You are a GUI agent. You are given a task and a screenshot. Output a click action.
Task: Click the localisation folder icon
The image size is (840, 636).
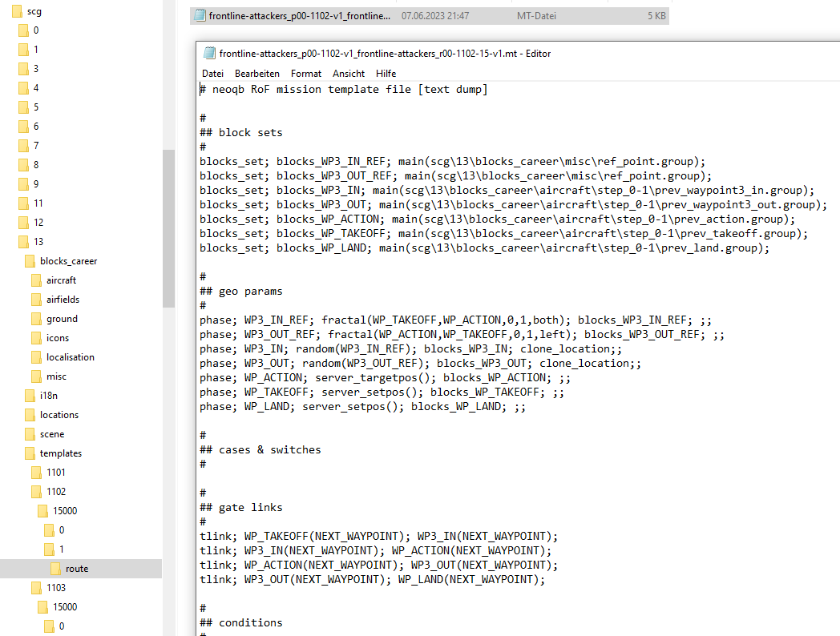tap(36, 357)
